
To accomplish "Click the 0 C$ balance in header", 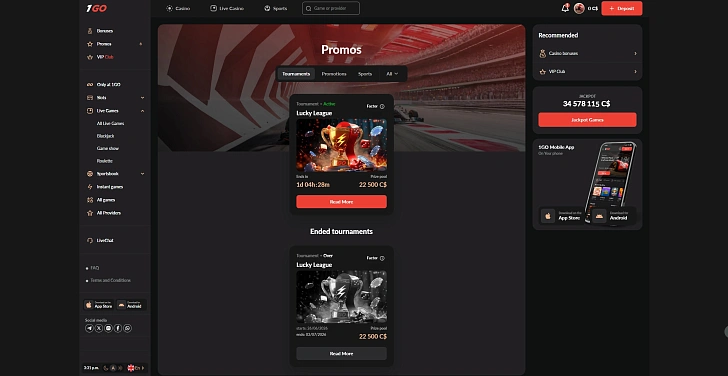I will coord(592,8).
